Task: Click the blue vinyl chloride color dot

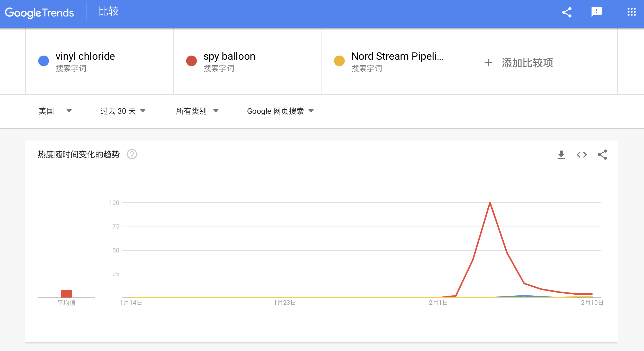Action: pos(43,61)
